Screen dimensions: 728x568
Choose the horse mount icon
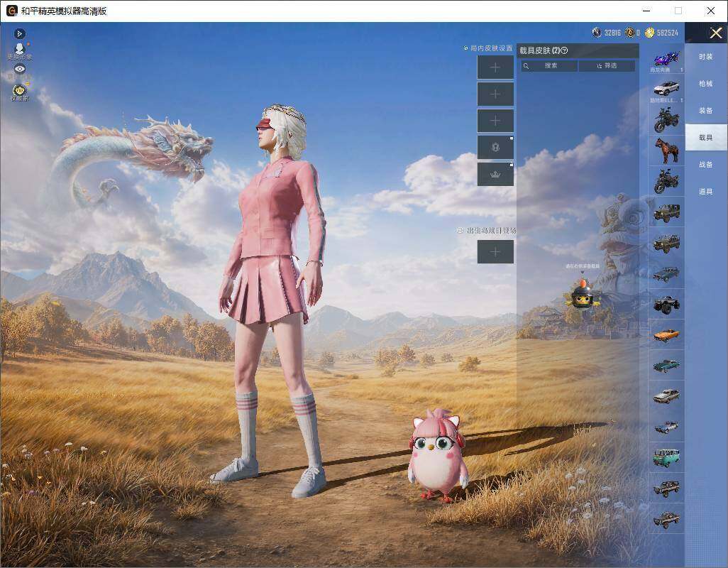point(666,150)
